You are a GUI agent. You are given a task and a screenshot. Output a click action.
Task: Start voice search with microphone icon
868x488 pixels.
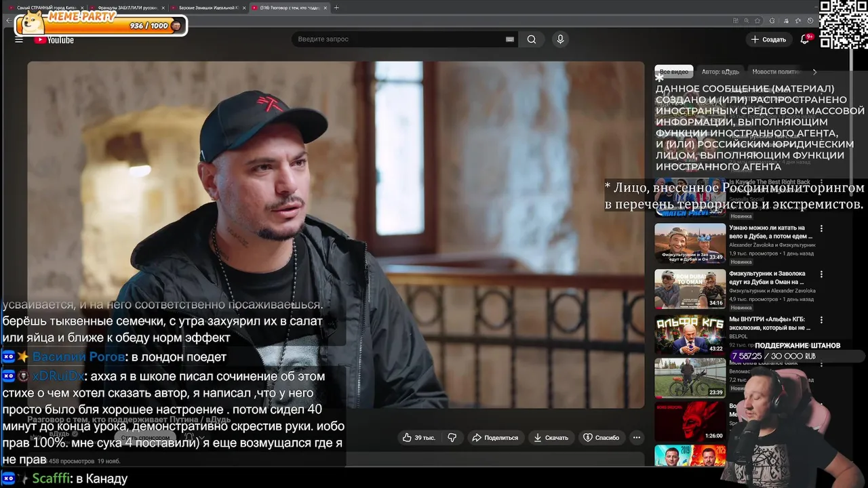point(560,39)
